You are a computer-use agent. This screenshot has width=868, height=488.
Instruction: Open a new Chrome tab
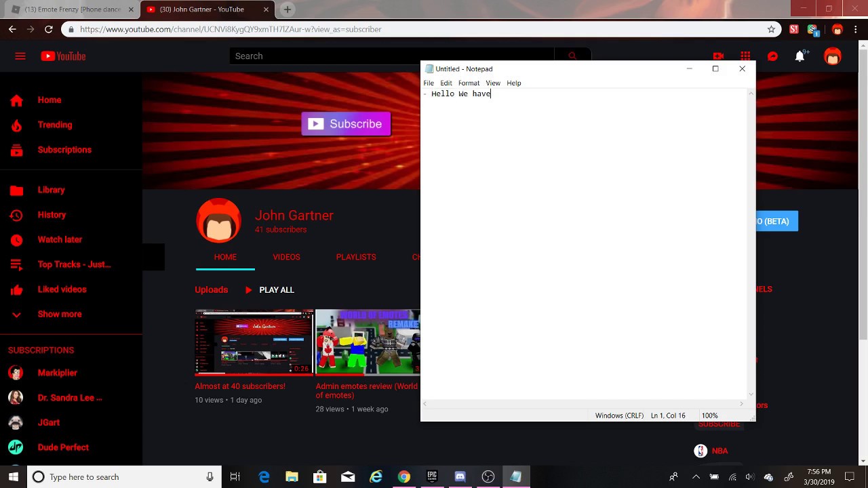(288, 9)
